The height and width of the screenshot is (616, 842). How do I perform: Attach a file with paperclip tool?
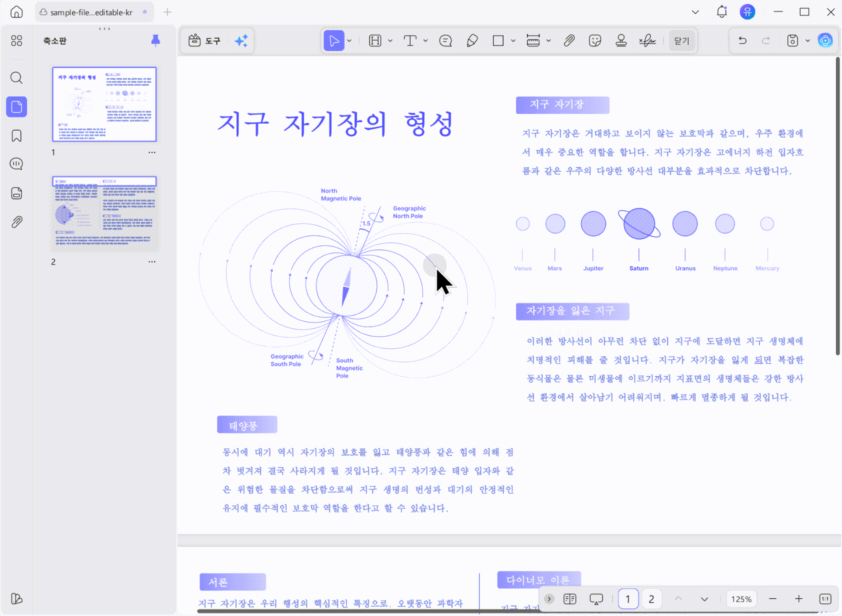point(569,40)
